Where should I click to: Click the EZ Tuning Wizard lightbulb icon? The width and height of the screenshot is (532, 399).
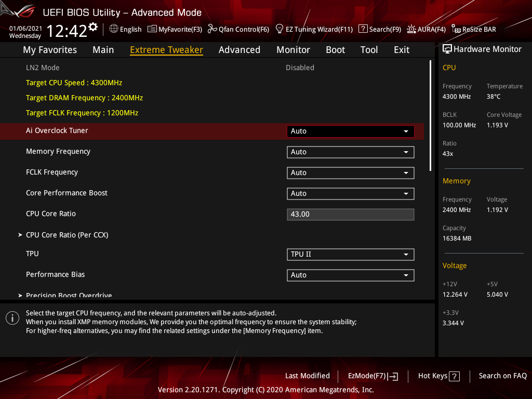point(280,29)
